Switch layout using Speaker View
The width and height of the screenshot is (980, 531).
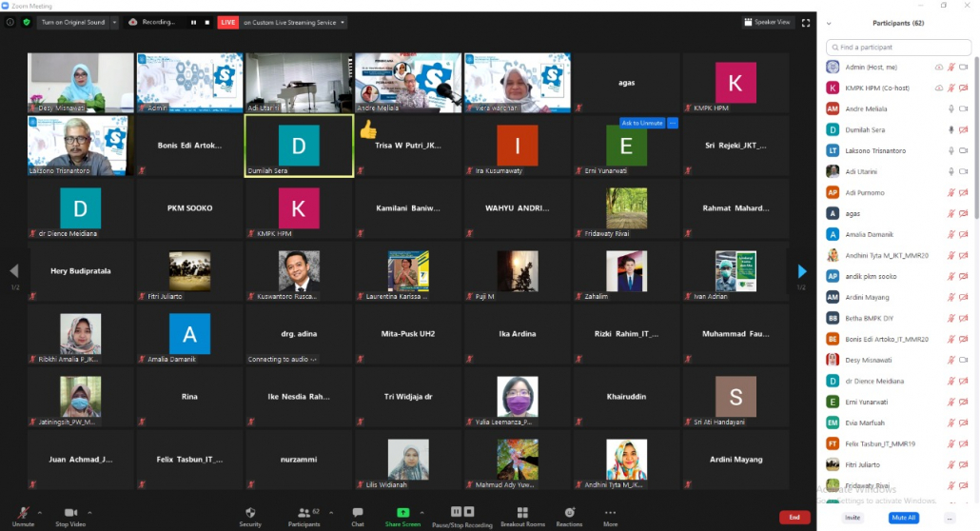pyautogui.click(x=767, y=22)
